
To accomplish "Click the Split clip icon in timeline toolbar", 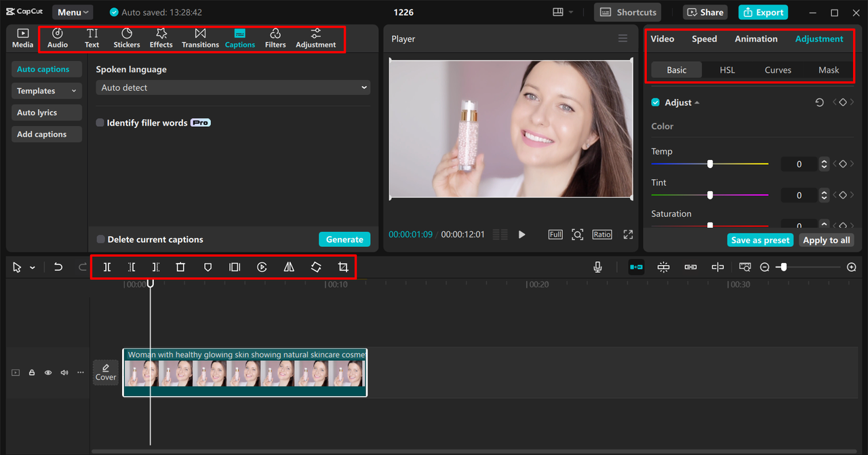I will (107, 267).
